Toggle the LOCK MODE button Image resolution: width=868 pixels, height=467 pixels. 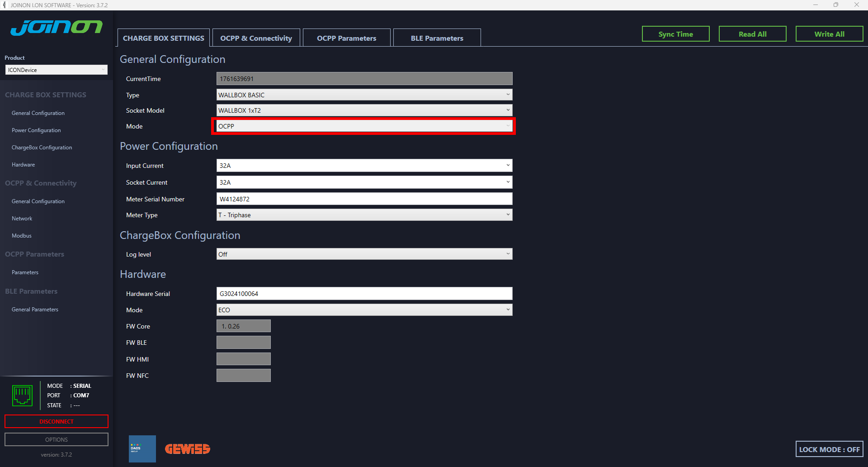tap(829, 449)
